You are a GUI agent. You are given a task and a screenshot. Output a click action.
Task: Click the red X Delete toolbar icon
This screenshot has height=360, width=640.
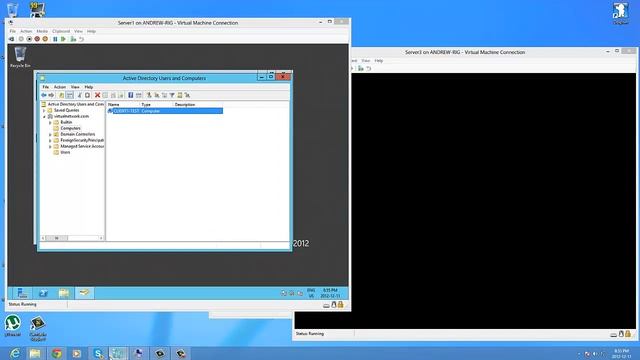tap(98, 95)
